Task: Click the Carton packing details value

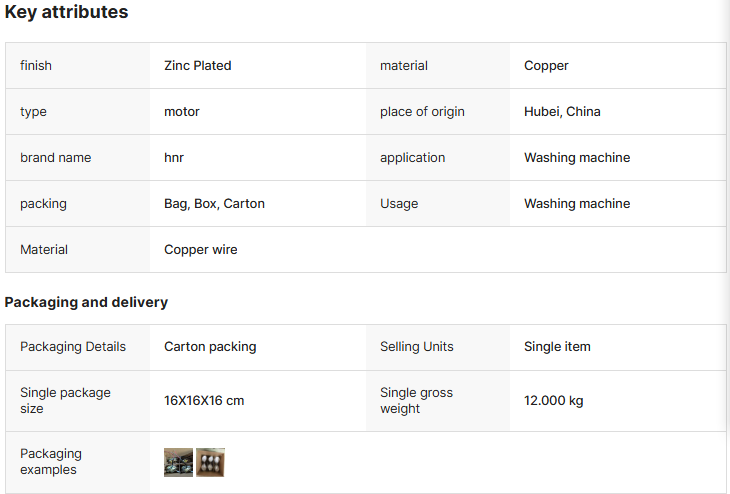Action: (x=210, y=347)
